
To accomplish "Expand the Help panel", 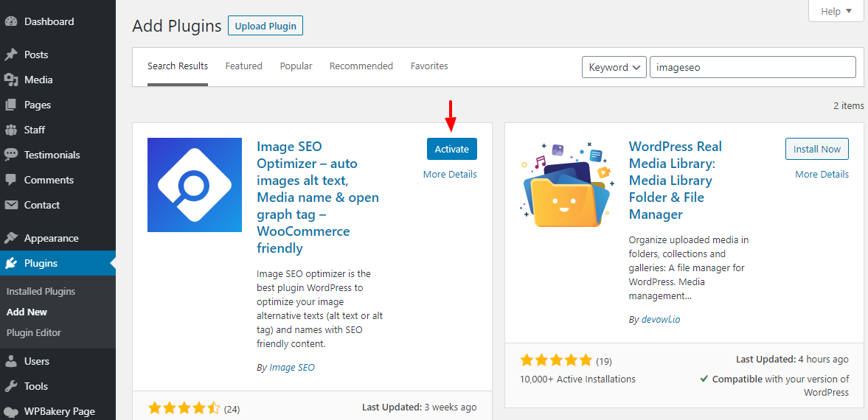I will click(836, 11).
